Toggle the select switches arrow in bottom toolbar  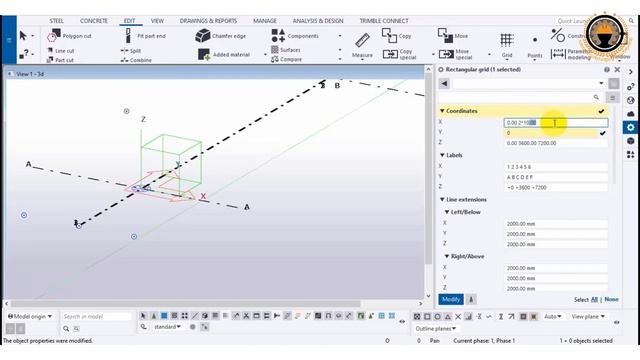pos(143,316)
